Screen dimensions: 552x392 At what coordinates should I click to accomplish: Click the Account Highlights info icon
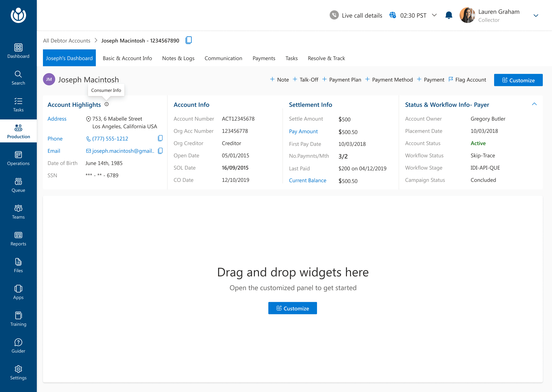pyautogui.click(x=107, y=104)
